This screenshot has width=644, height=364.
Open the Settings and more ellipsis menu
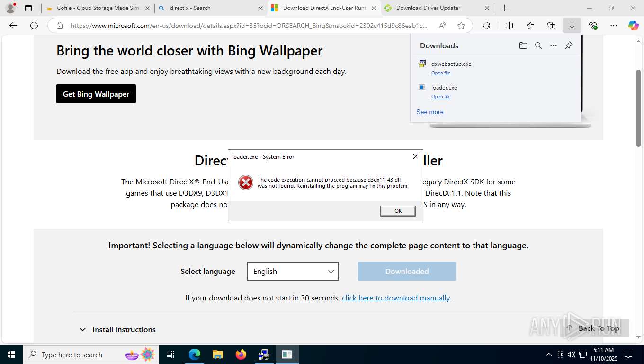(614, 26)
